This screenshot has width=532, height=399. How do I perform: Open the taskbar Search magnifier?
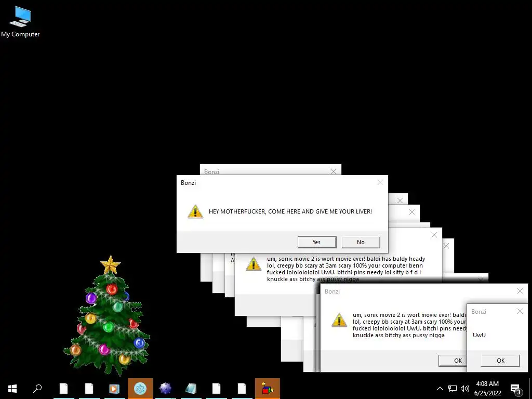pyautogui.click(x=37, y=389)
